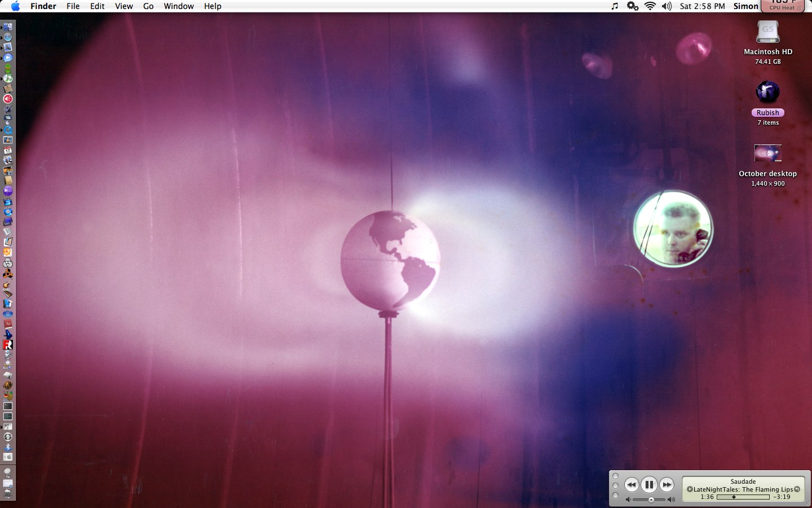Click the arrow next to LateNightTales title
Screen dimensions: 812x508
click(x=690, y=489)
